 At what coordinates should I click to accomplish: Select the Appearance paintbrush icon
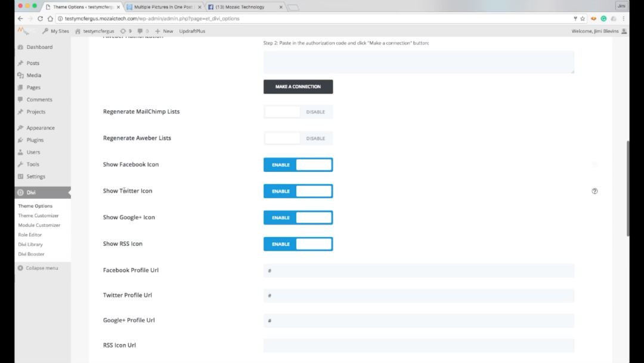[19, 127]
